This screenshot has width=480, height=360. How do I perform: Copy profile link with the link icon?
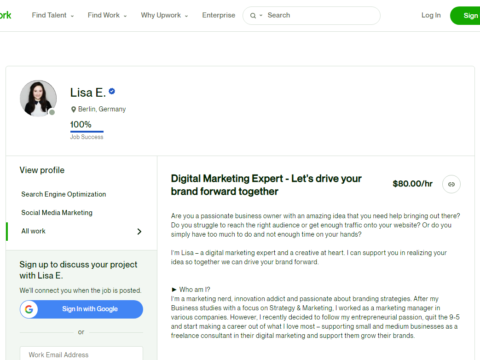pos(451,184)
